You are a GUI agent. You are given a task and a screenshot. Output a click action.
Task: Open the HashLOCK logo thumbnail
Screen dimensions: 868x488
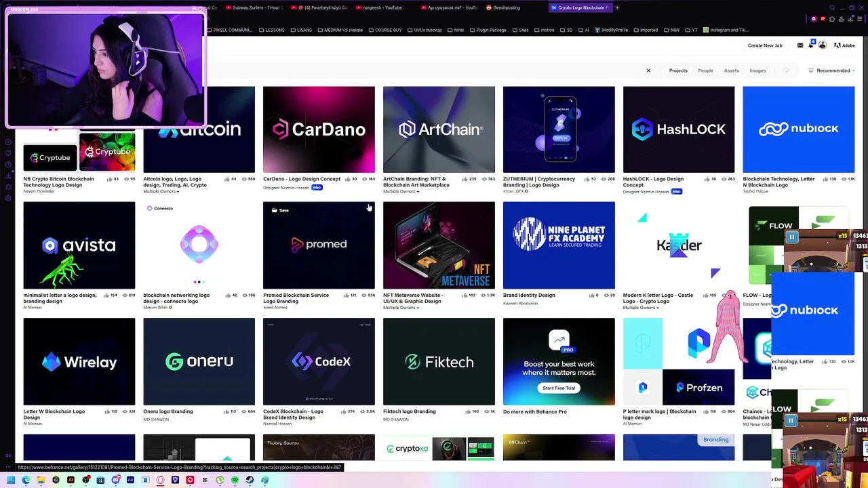(x=679, y=129)
